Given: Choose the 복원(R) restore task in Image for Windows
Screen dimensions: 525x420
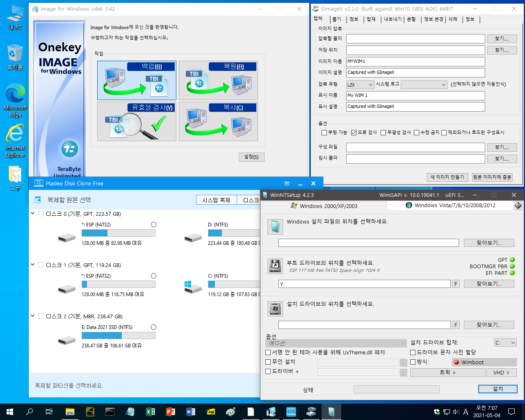Looking at the screenshot, I should coord(218,80).
